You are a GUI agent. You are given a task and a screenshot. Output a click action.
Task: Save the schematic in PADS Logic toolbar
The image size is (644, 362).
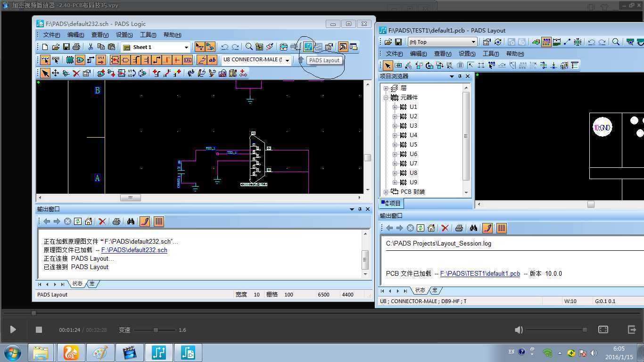pos(66,47)
